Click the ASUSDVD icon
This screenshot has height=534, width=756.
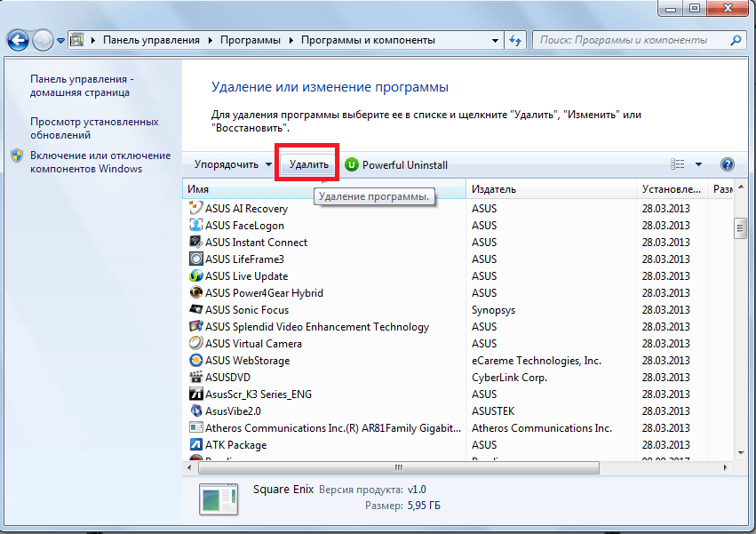coord(195,377)
